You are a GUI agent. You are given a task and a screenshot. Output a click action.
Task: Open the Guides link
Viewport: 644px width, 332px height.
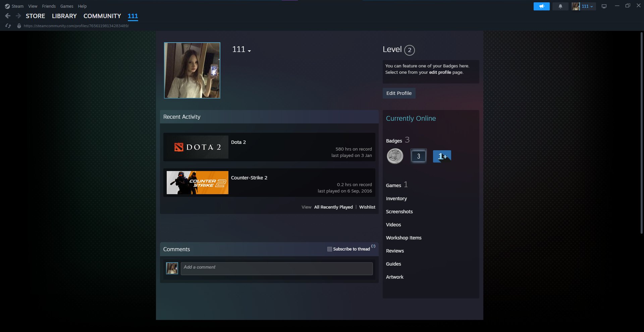(393, 264)
